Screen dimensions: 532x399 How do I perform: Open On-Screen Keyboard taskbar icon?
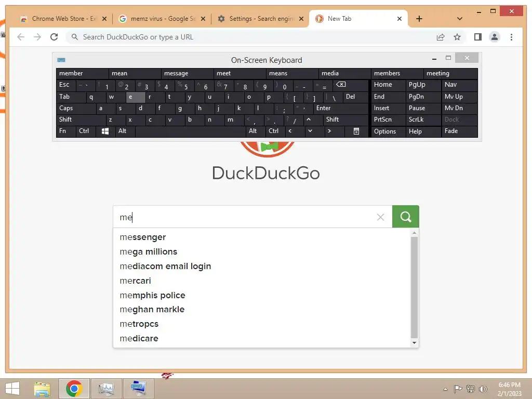pyautogui.click(x=138, y=389)
